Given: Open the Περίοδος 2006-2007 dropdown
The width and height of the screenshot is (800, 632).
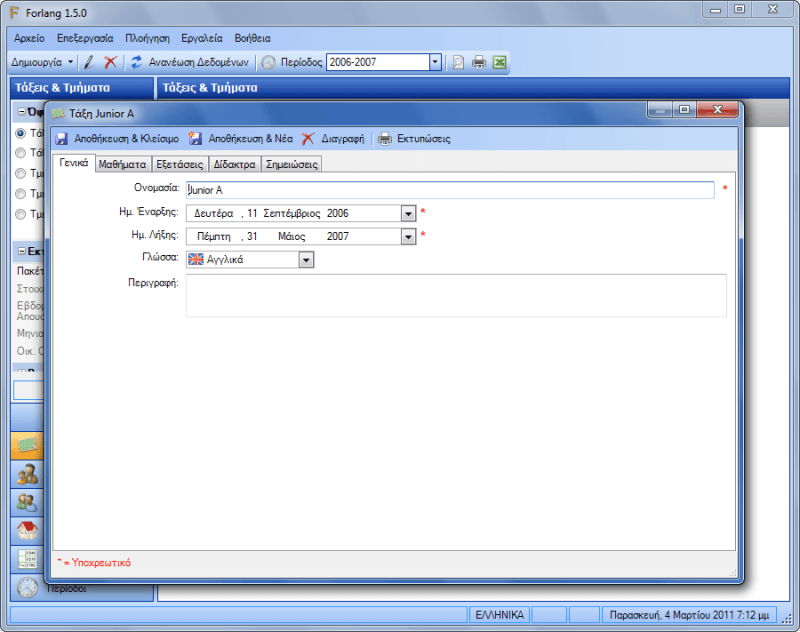Looking at the screenshot, I should pyautogui.click(x=435, y=62).
